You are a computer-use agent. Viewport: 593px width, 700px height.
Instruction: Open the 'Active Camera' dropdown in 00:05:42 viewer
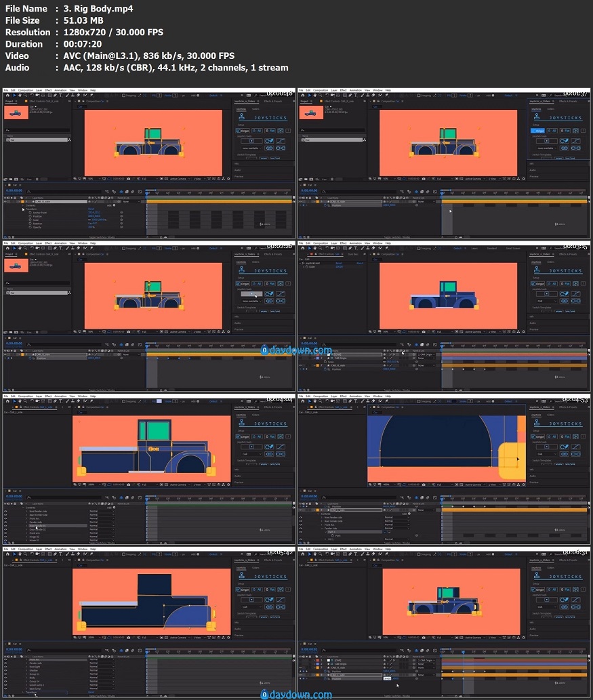click(179, 637)
